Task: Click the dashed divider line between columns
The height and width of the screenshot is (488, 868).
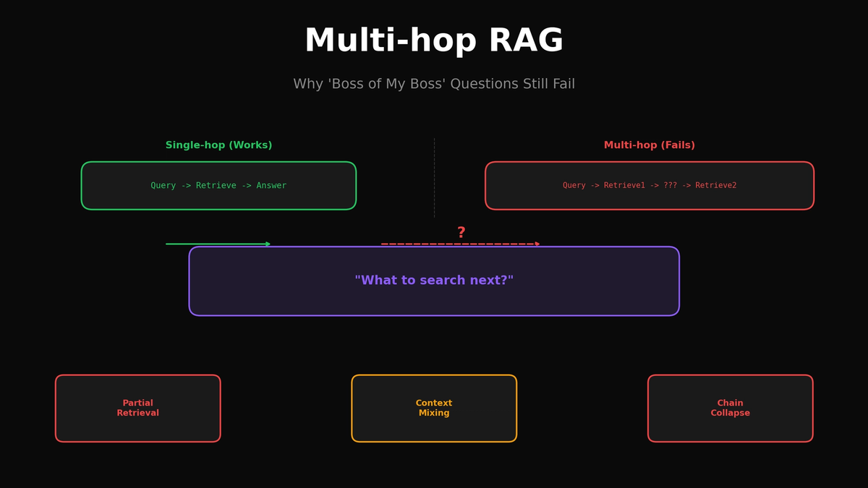Action: click(x=434, y=177)
